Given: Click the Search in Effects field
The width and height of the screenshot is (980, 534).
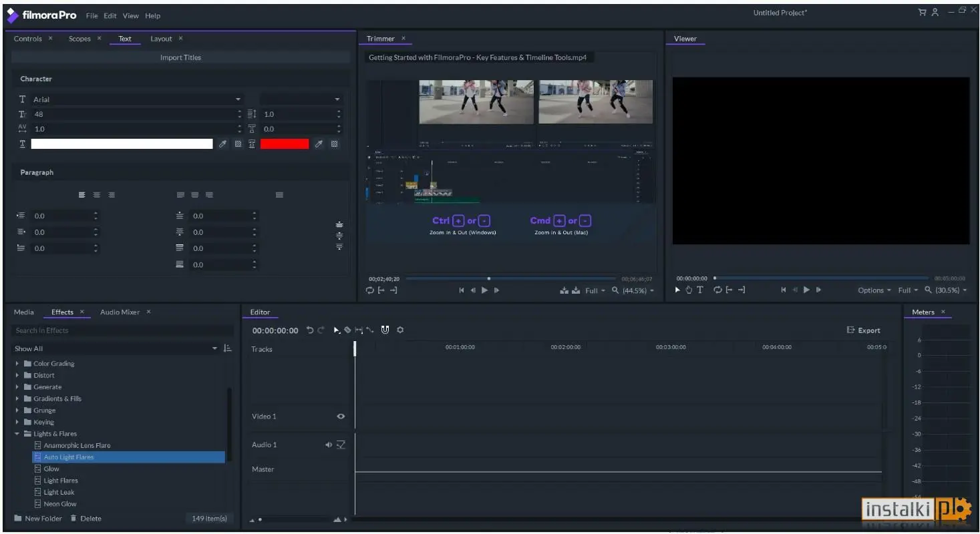Looking at the screenshot, I should point(122,330).
